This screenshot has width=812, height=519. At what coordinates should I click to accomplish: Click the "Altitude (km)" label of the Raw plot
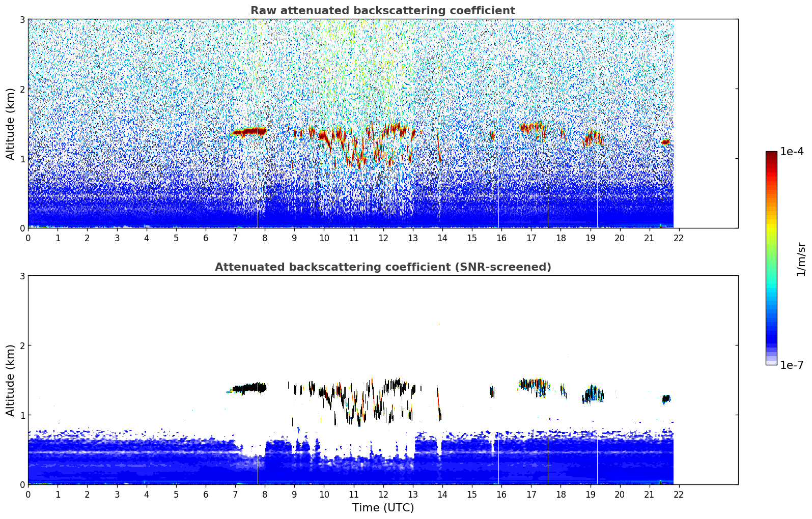(11, 124)
